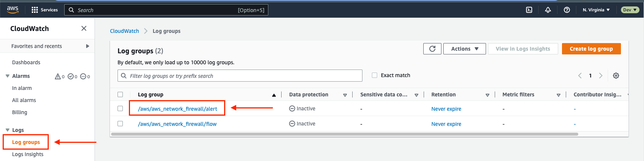Open the help question mark menu
Screen dimensions: 644x161
tap(567, 10)
